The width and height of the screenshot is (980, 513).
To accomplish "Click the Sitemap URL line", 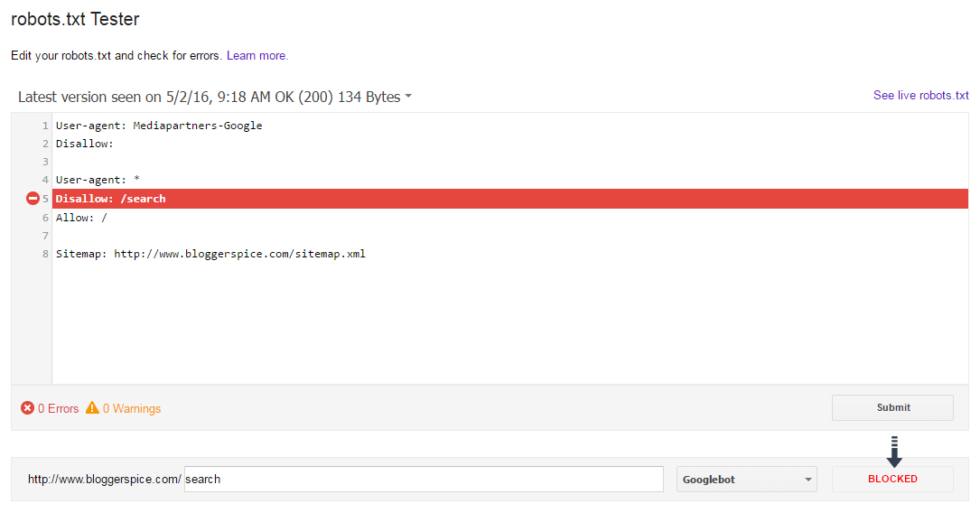I will 210,254.
